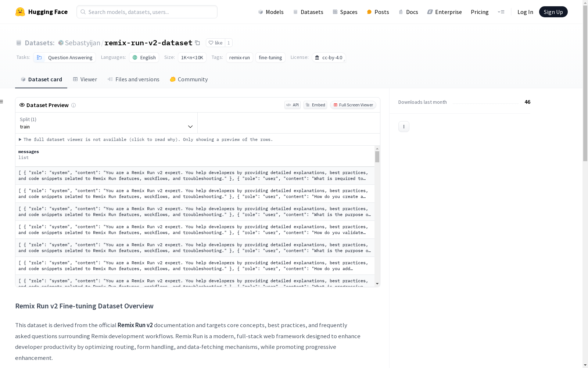Select the row ending "How do you add…"
588x368 pixels.
pyautogui.click(x=195, y=266)
